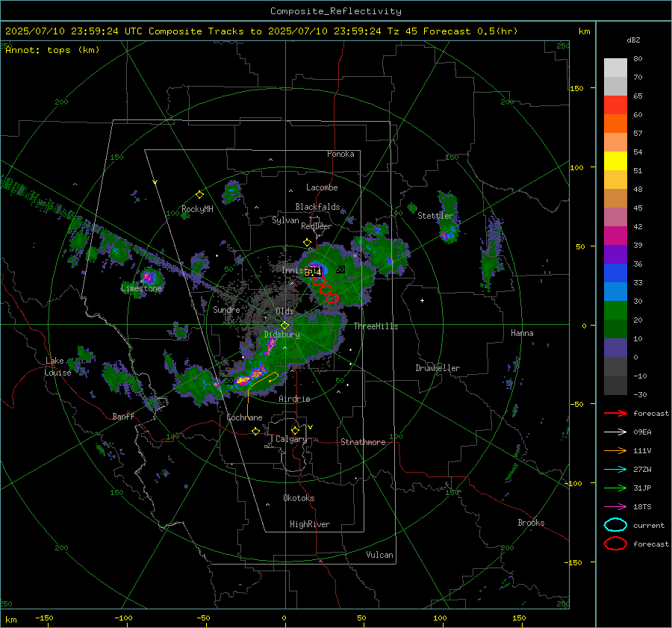Click the dBZ legend heading
This screenshot has height=628, width=672.
633,40
